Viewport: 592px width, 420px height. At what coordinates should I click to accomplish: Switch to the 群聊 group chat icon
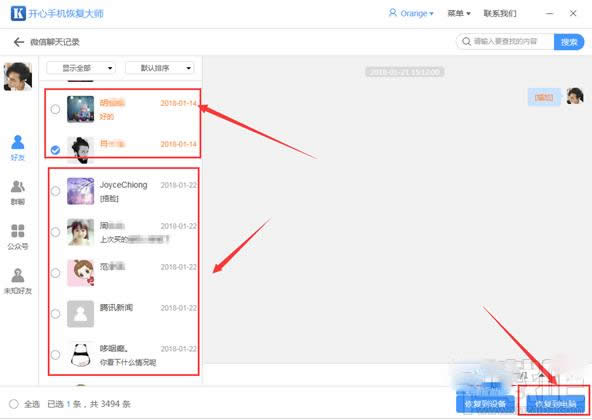(x=18, y=192)
